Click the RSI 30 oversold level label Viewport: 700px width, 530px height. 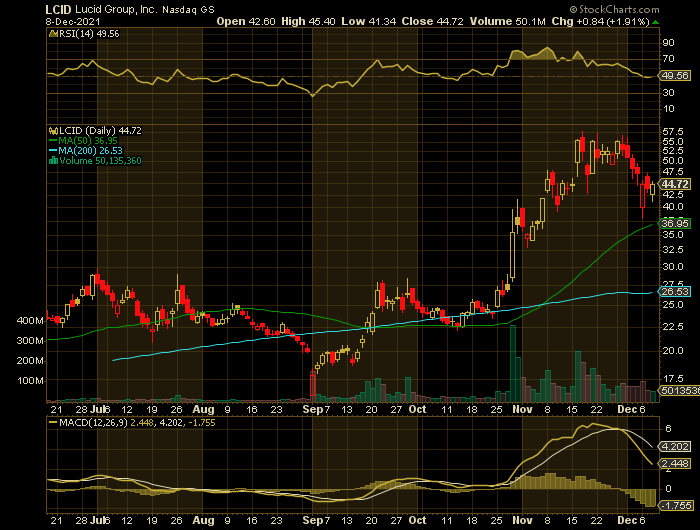coord(669,92)
